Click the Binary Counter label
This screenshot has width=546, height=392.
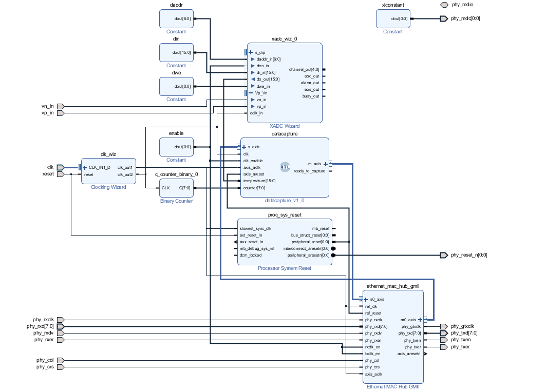[176, 201]
